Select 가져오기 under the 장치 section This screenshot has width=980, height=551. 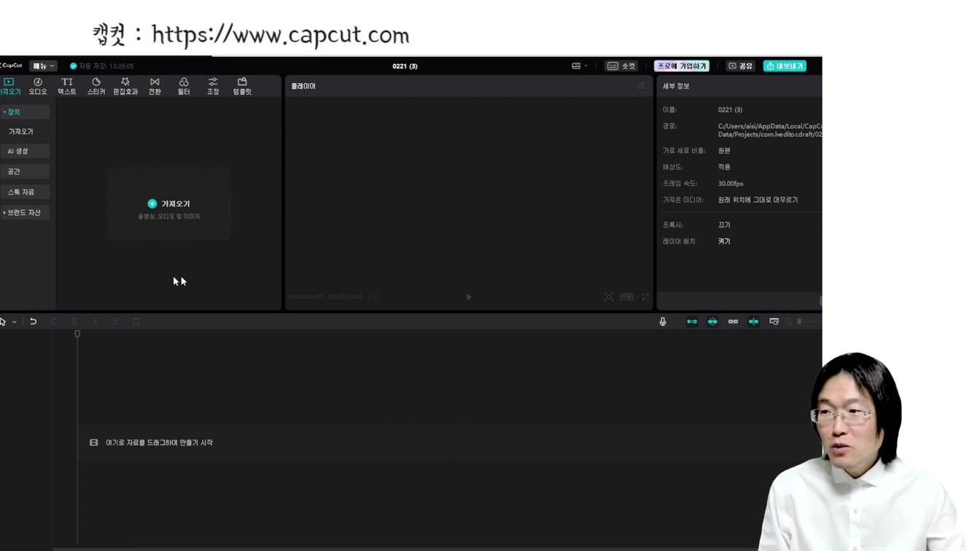[x=21, y=132]
